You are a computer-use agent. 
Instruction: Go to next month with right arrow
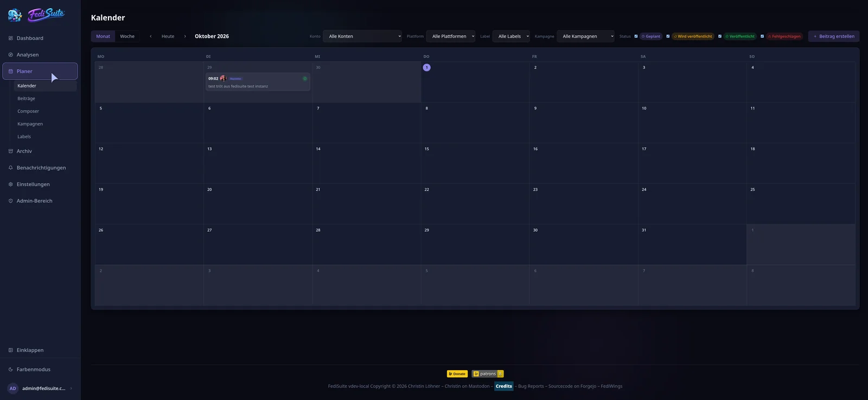pyautogui.click(x=185, y=36)
